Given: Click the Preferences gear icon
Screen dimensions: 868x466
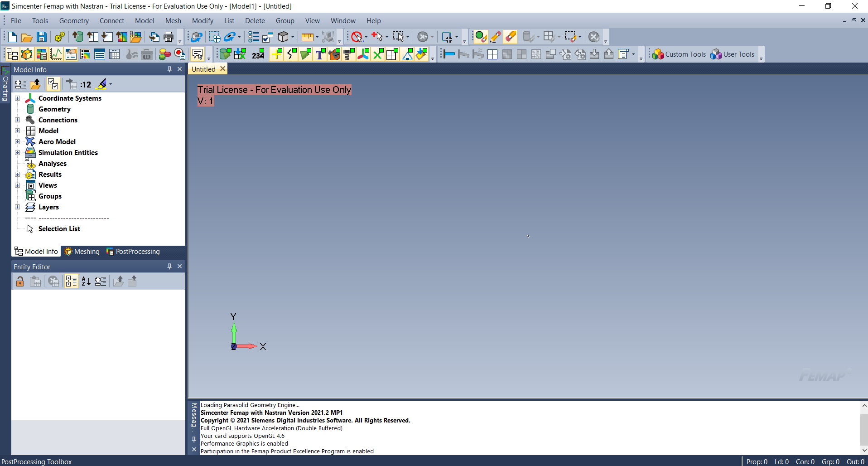Looking at the screenshot, I should point(59,37).
